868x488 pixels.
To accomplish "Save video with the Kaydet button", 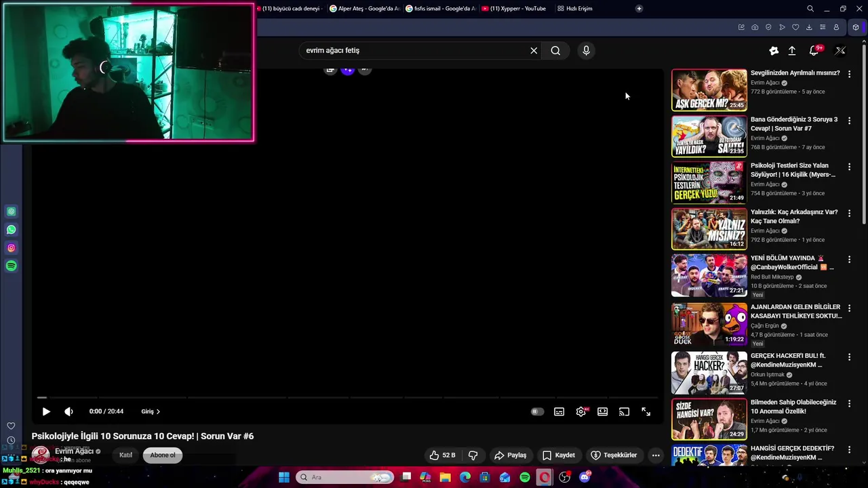I will tap(558, 455).
